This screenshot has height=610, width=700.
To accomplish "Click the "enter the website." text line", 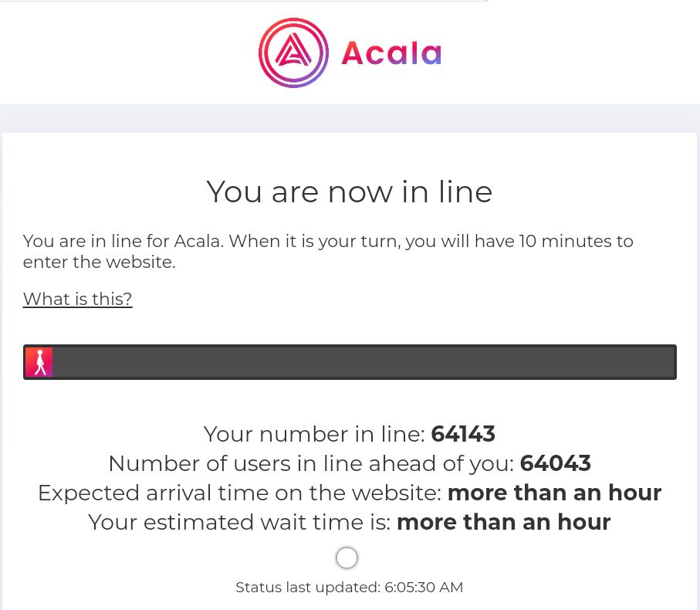I will tap(100, 263).
